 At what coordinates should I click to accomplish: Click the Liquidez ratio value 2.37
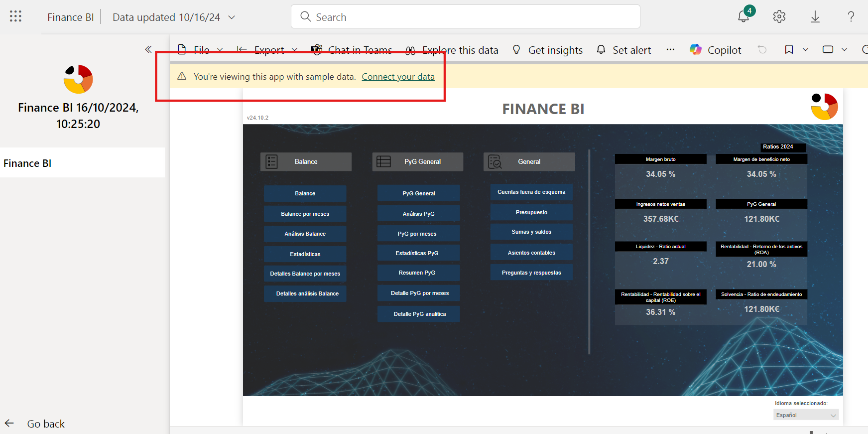click(661, 261)
